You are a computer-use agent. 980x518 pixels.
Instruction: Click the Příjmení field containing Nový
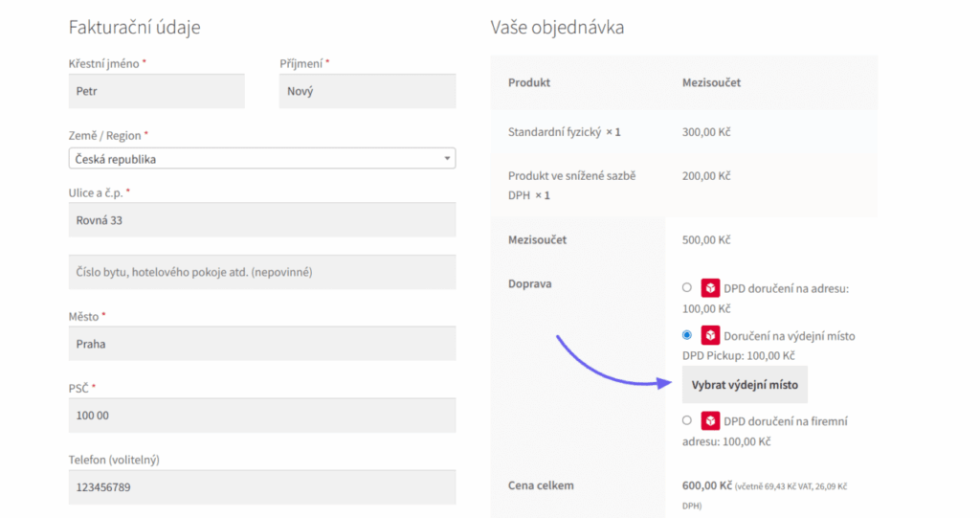pos(367,91)
